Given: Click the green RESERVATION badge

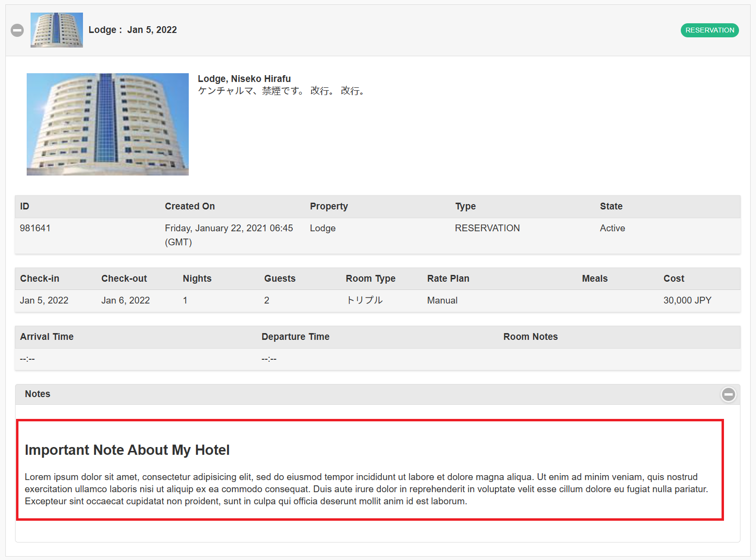Looking at the screenshot, I should tap(709, 30).
